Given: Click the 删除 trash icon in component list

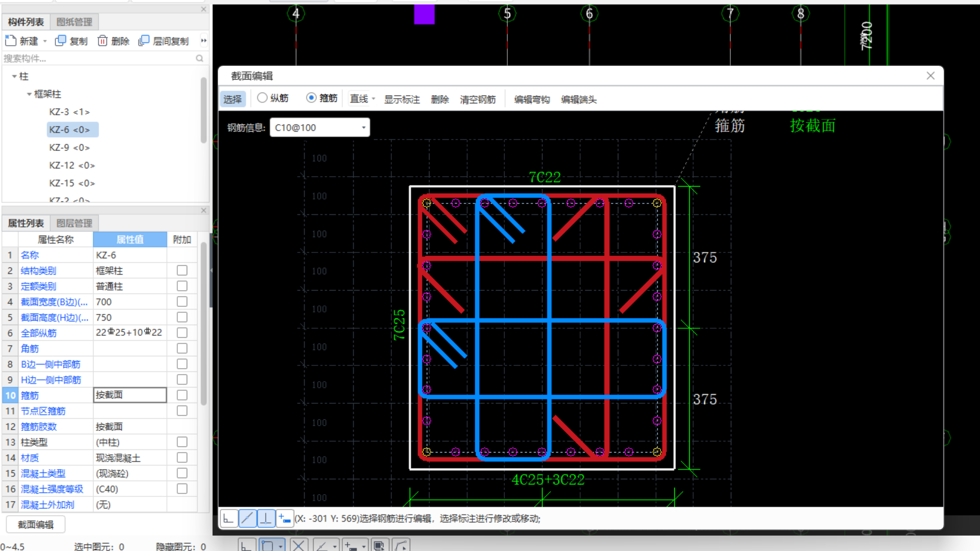Looking at the screenshot, I should [x=103, y=41].
